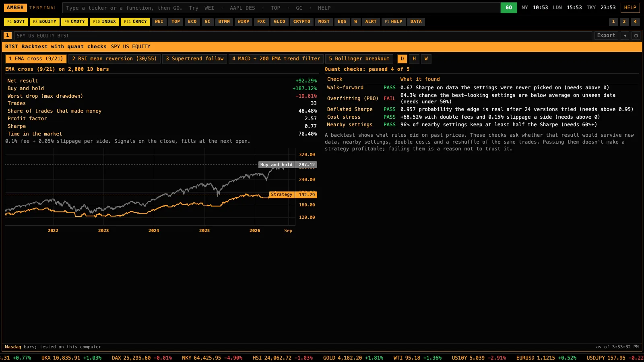Select the hourly H timeframe toggle
Screen dimensions: 644x362
point(414,59)
